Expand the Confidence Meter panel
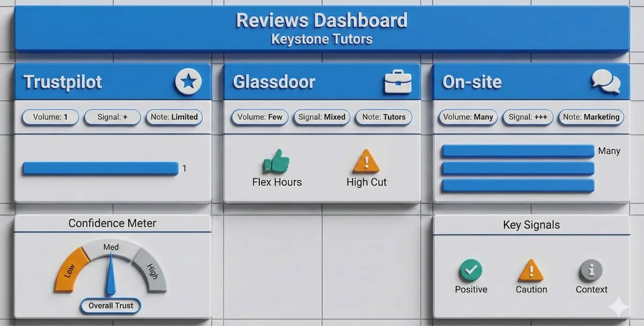Viewport: 644px width, 326px height. pos(113,224)
